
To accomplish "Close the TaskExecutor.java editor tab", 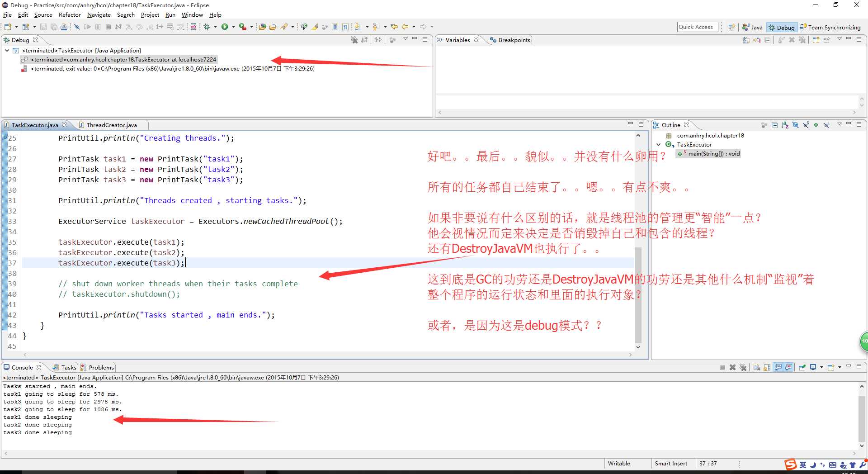I will tap(64, 125).
